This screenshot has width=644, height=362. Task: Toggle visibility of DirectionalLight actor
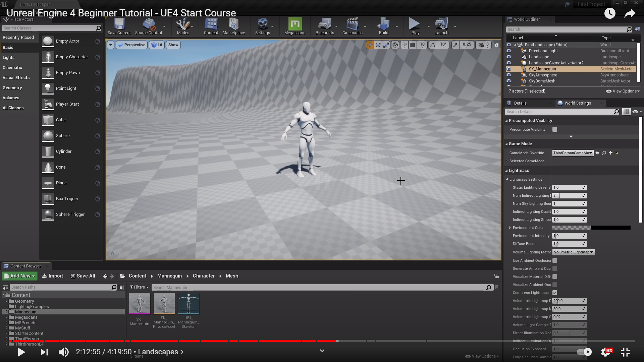click(x=509, y=51)
